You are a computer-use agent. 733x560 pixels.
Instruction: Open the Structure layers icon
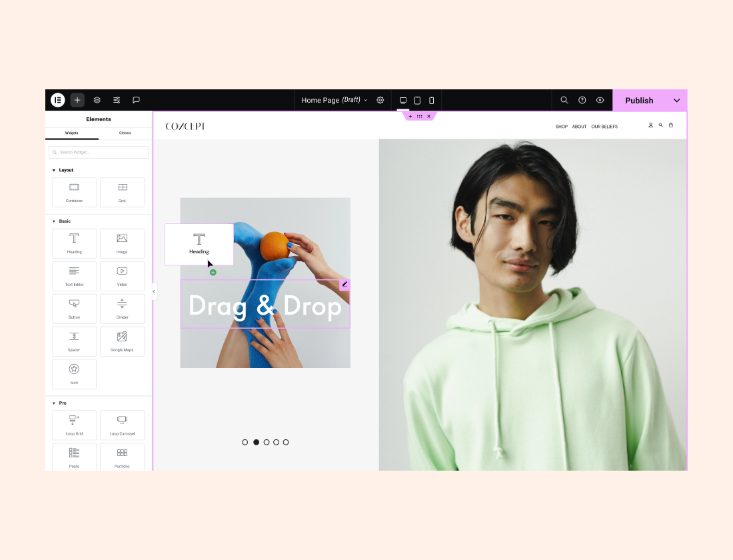tap(97, 100)
